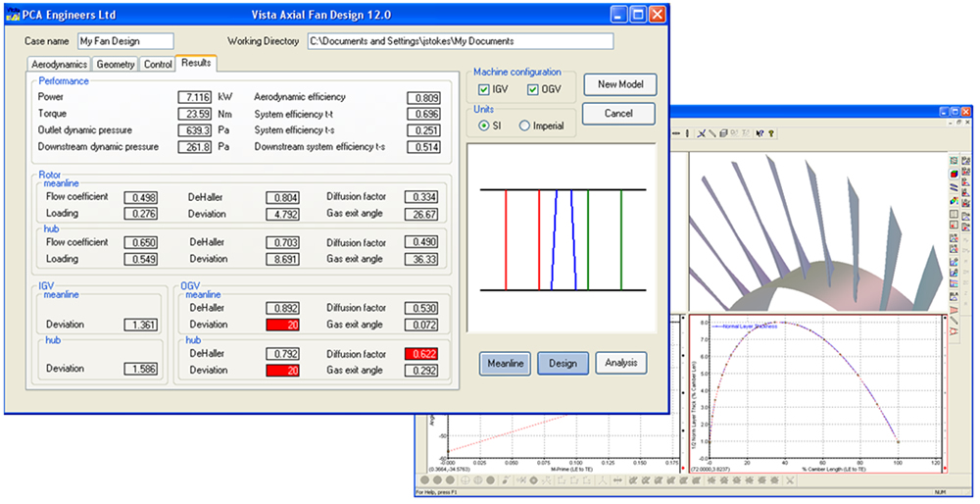
Task: Click rotor meanline Flow coefficient 0.498
Action: pos(140,198)
